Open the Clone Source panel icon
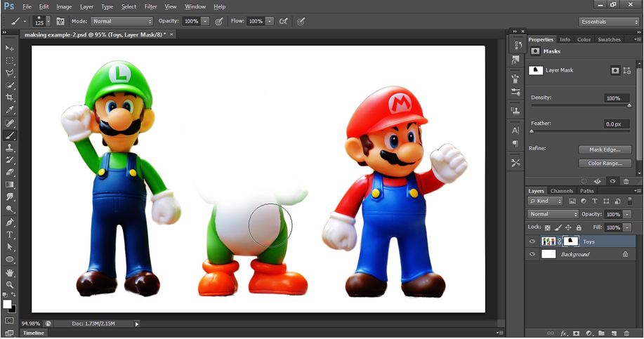 point(516,110)
